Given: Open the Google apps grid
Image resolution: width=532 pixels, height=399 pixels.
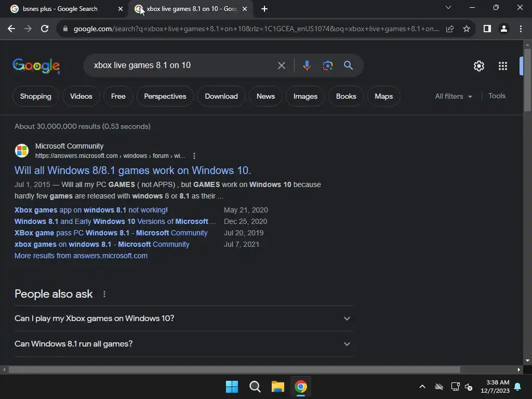Looking at the screenshot, I should point(503,66).
